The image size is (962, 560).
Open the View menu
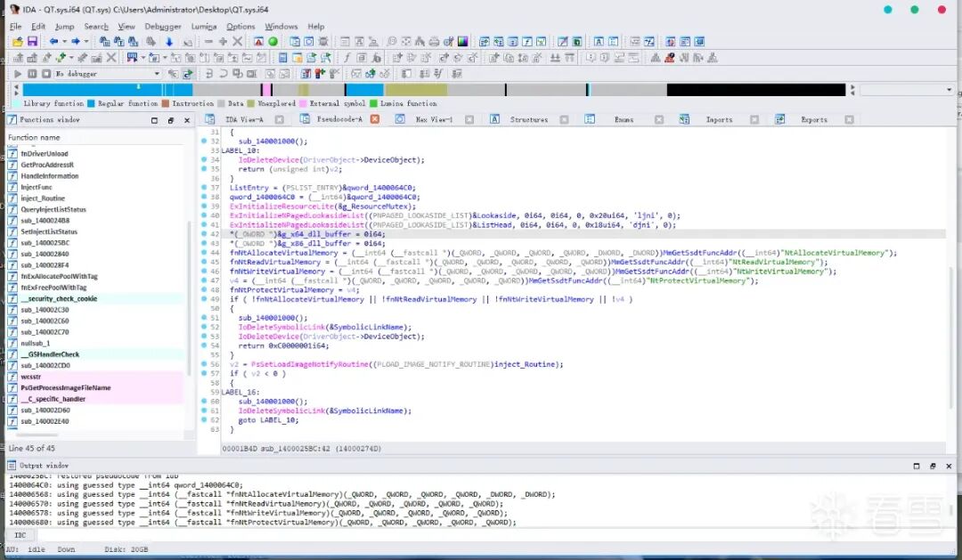(126, 27)
